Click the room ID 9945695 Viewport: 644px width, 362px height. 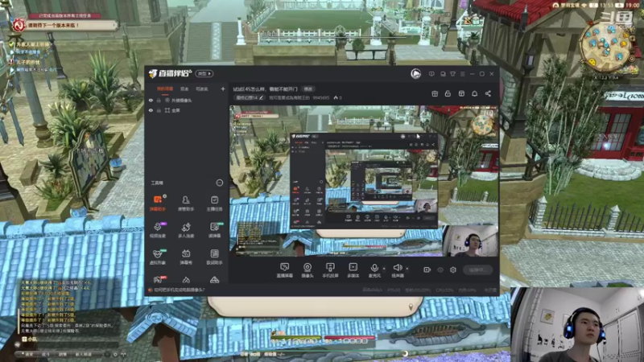coord(320,97)
